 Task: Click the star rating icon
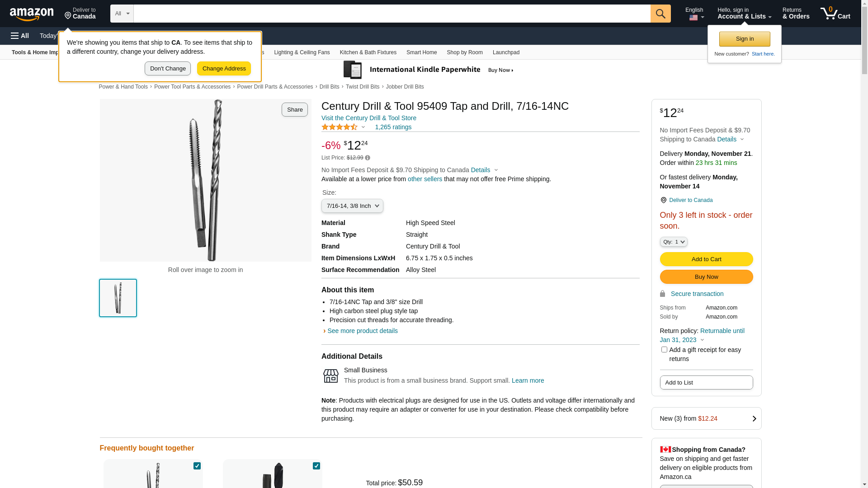tap(340, 127)
